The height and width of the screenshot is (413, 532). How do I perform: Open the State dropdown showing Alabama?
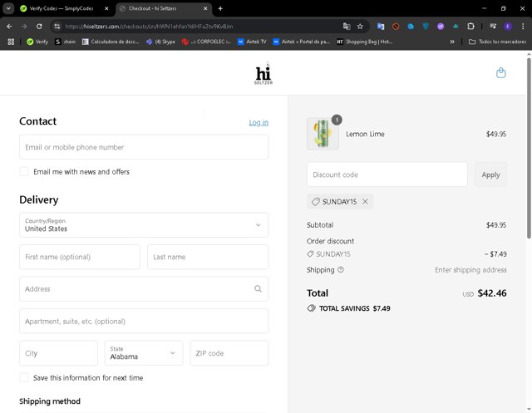144,353
